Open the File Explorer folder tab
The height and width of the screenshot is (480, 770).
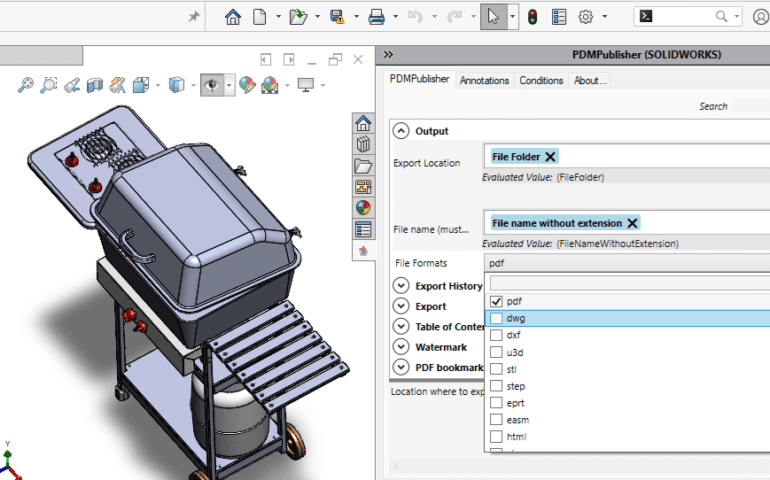[363, 166]
